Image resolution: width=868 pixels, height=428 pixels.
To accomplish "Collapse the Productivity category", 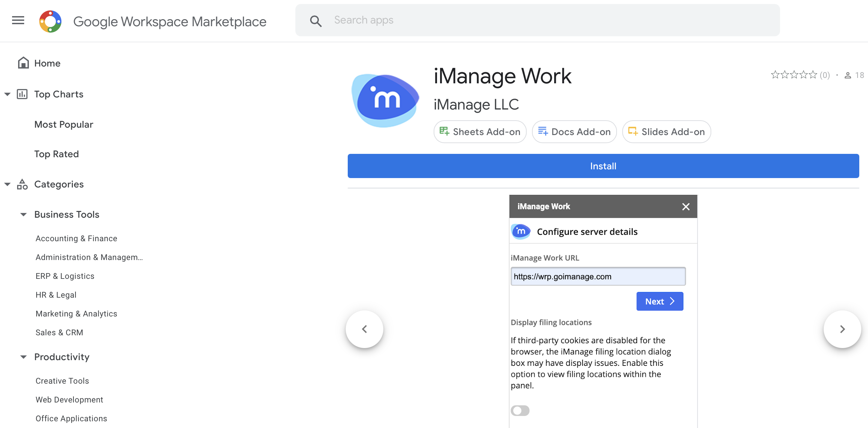I will pos(23,357).
